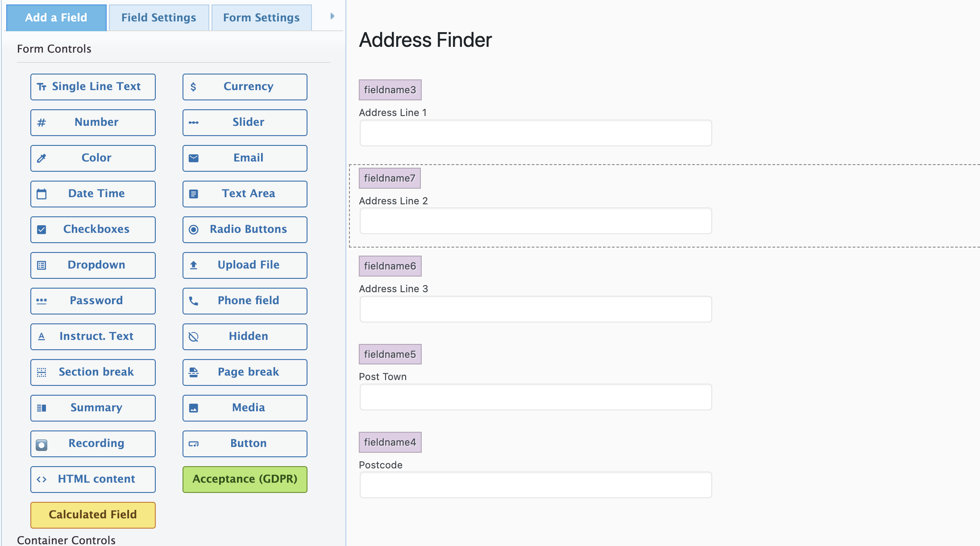Open the Form Settings tab
Viewport: 980px width, 546px height.
click(261, 17)
